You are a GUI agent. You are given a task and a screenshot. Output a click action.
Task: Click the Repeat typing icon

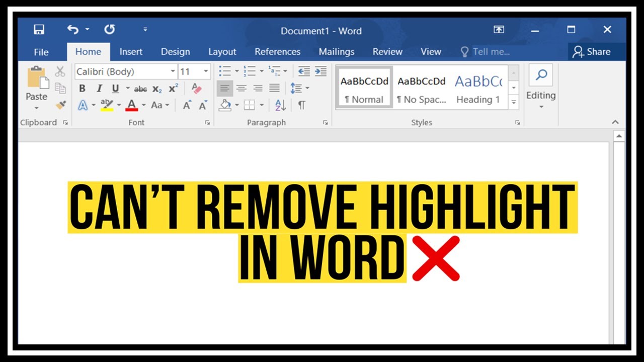pos(109,30)
